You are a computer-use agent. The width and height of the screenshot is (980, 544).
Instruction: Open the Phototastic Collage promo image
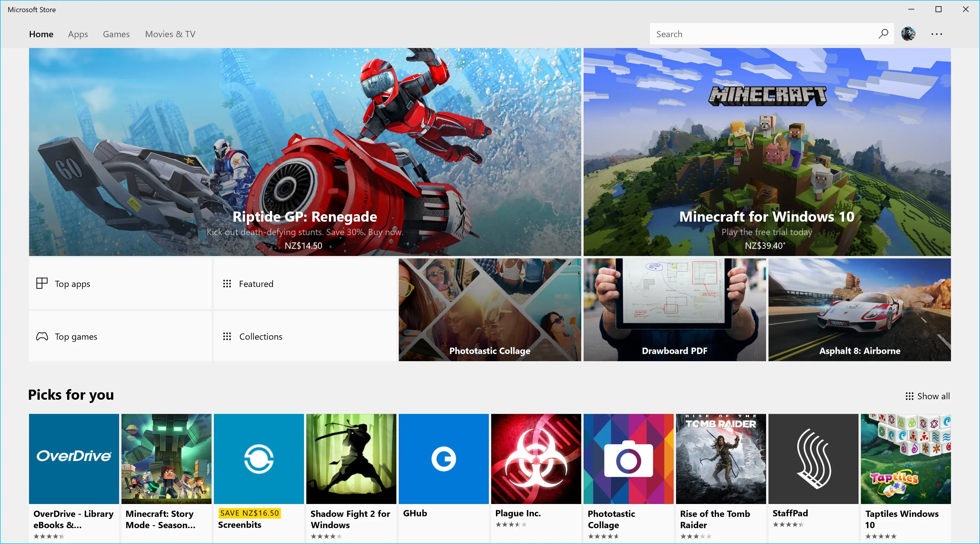490,310
